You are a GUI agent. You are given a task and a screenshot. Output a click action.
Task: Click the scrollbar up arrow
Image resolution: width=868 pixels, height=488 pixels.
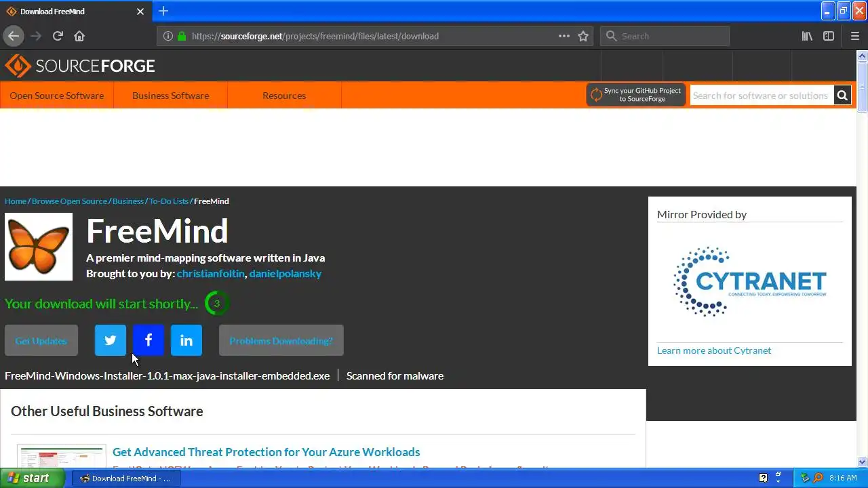[x=862, y=56]
